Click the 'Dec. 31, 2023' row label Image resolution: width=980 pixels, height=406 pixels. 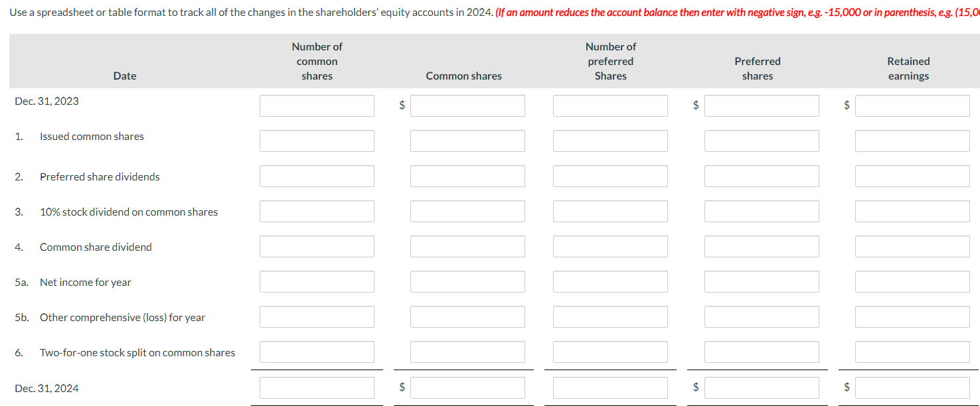(46, 101)
